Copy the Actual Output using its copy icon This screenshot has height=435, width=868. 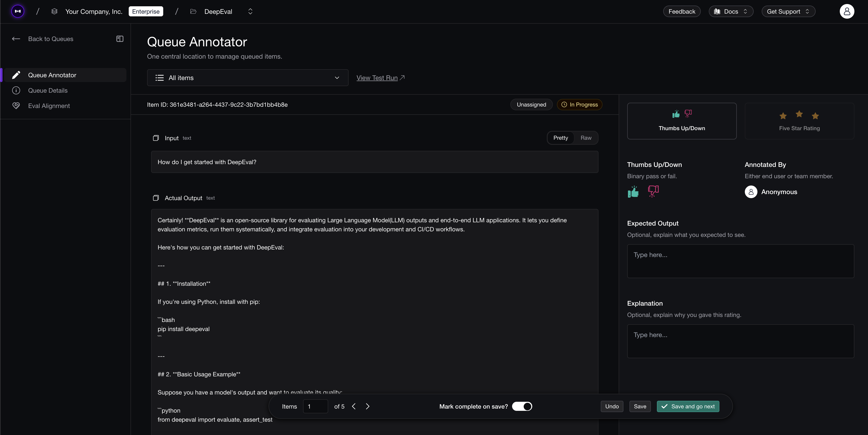(x=156, y=198)
